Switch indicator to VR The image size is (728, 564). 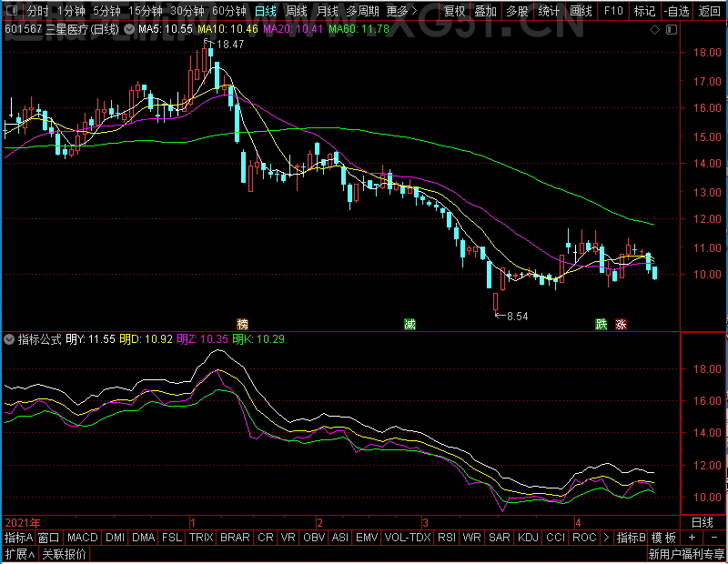[288, 538]
